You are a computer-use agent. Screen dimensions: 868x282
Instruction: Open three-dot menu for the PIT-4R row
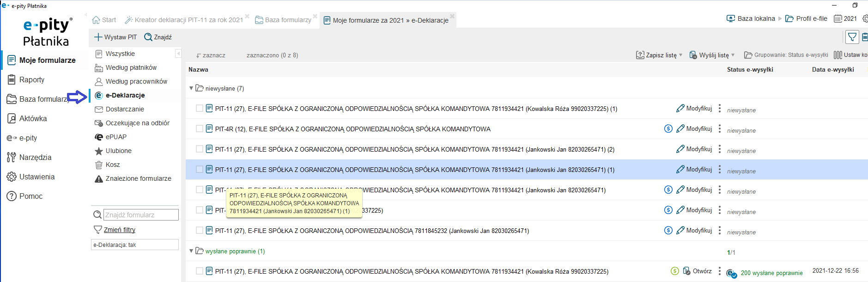(720, 129)
